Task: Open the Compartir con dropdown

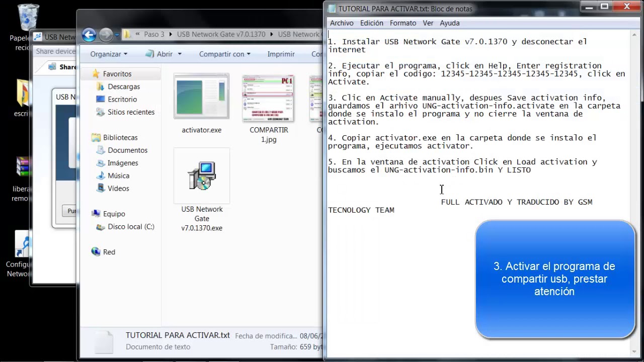Action: click(x=224, y=54)
